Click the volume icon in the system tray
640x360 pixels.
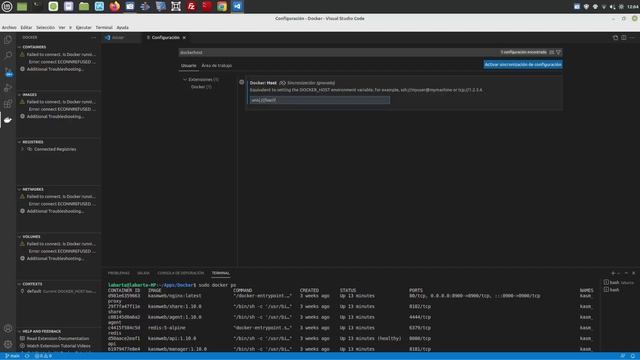coord(613,7)
